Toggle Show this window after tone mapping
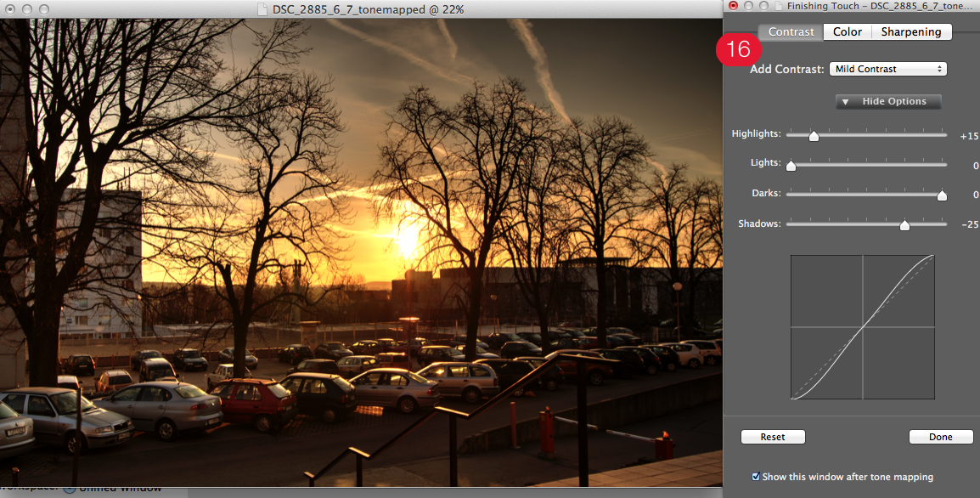The image size is (980, 498). 756,477
